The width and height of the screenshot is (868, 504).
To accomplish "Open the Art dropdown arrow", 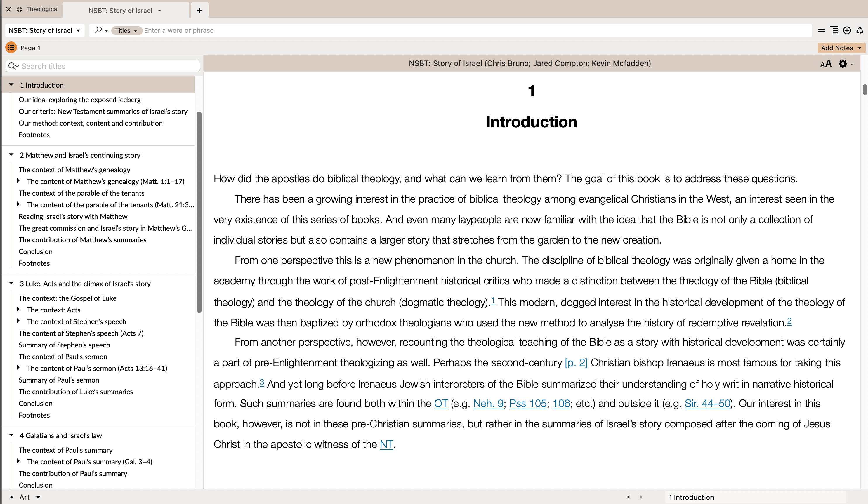I will pos(38,497).
